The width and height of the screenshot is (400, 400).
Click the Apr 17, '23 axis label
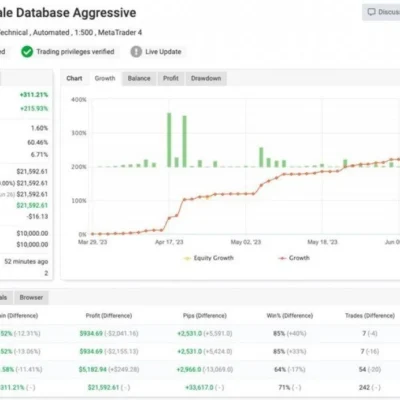(x=169, y=242)
